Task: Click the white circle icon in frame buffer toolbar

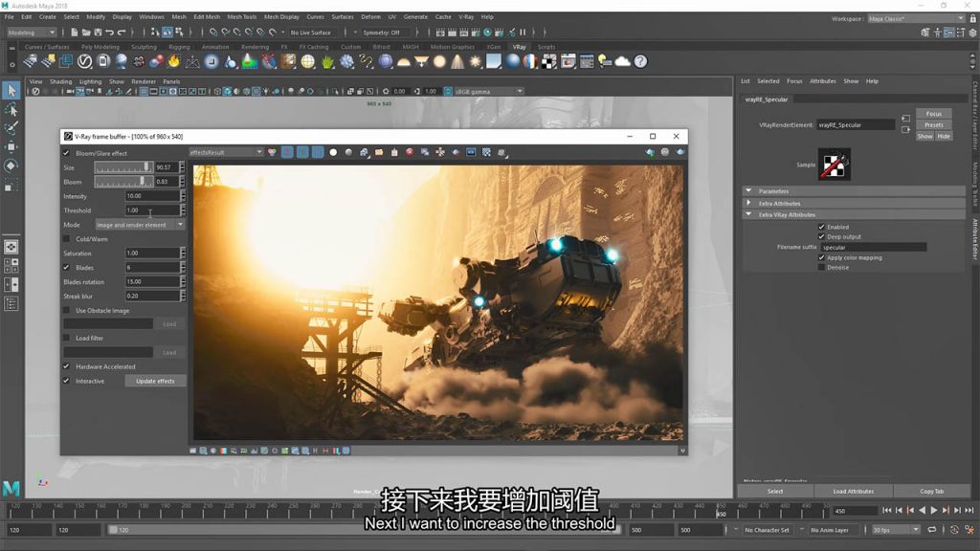Action: click(x=333, y=152)
